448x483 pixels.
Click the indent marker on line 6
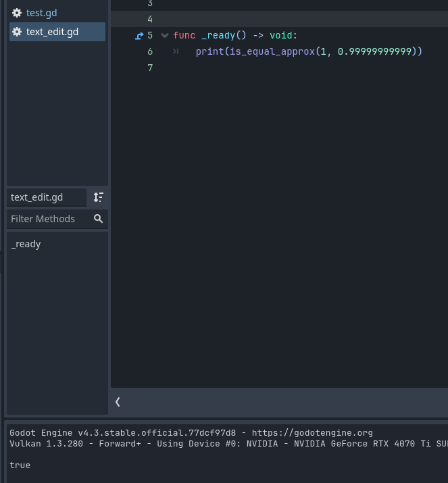tap(176, 52)
